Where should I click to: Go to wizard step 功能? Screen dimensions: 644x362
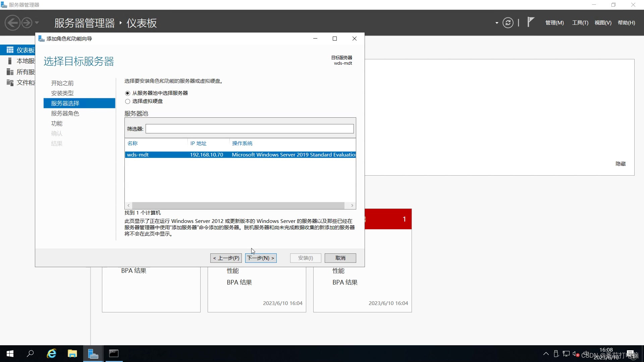tap(57, 123)
